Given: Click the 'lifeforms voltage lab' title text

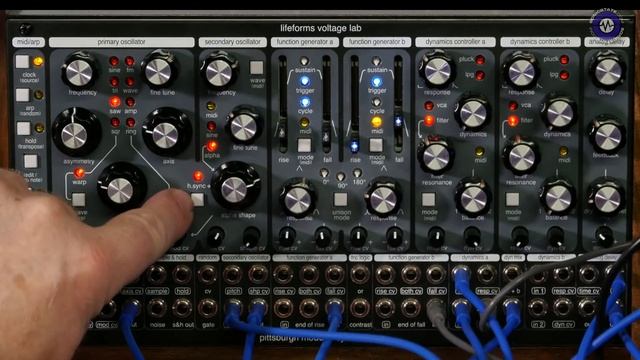Looking at the screenshot, I should 320,28.
